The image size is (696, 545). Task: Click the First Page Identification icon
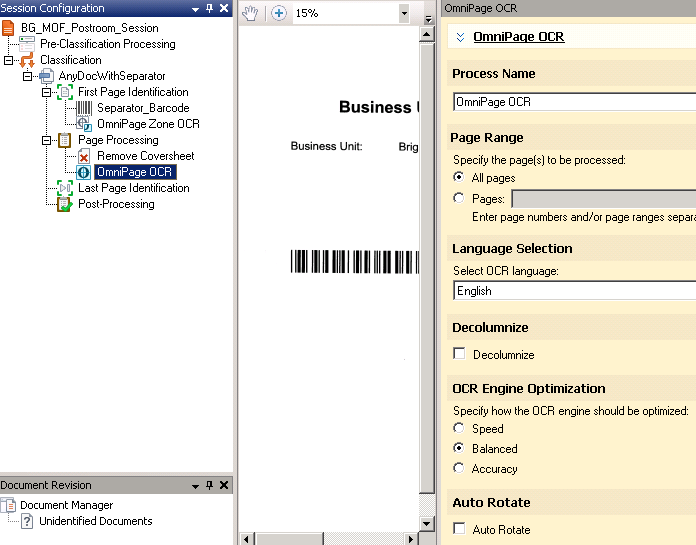(65, 92)
